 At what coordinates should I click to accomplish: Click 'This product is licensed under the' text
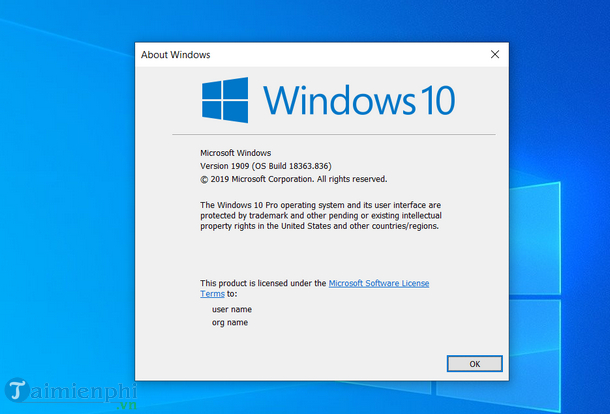click(x=263, y=283)
